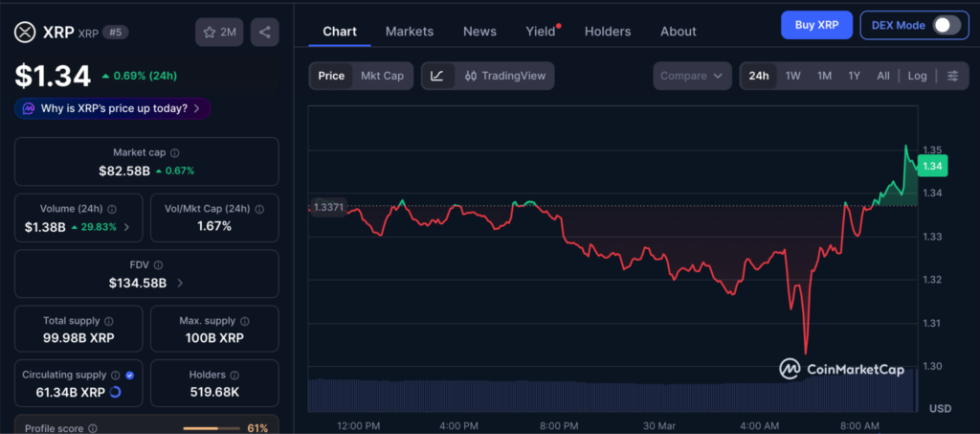
Task: Switch chart to Mkt Cap view
Action: (382, 76)
